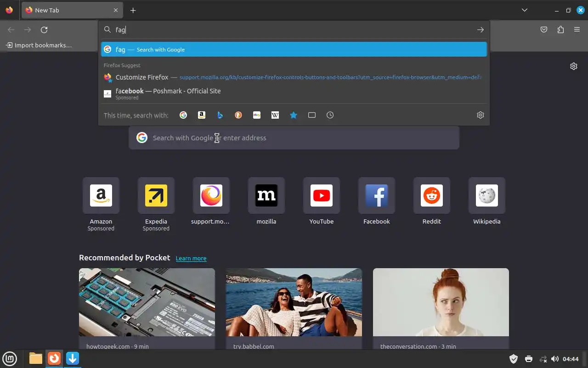
Task: Click Firefox View icon in tab bar
Action: pos(9,10)
